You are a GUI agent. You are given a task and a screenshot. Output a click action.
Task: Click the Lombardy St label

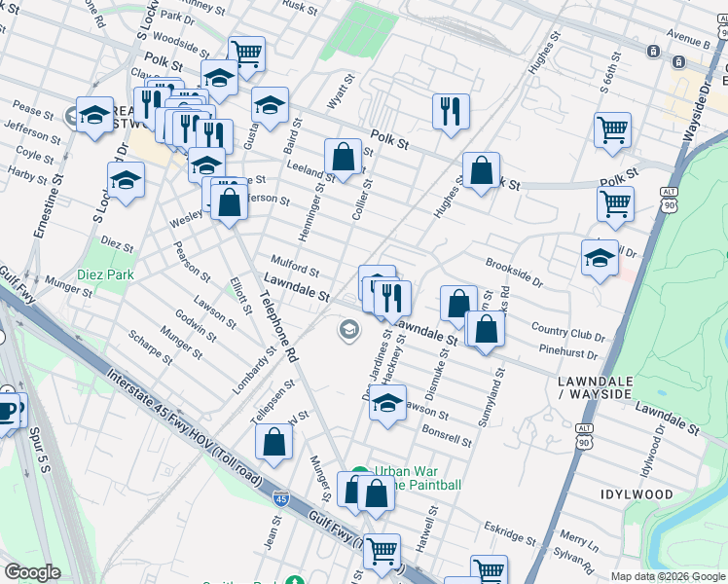point(253,371)
